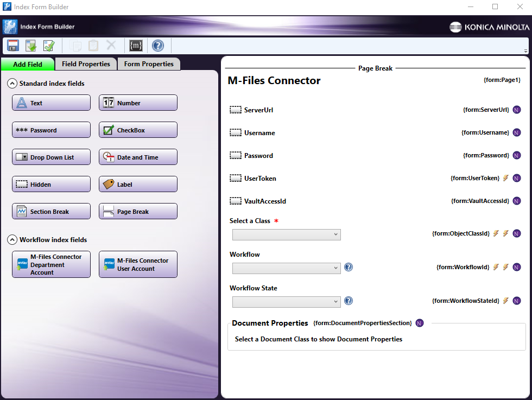The image size is (532, 400).
Task: Add a Text field
Action: [51, 103]
